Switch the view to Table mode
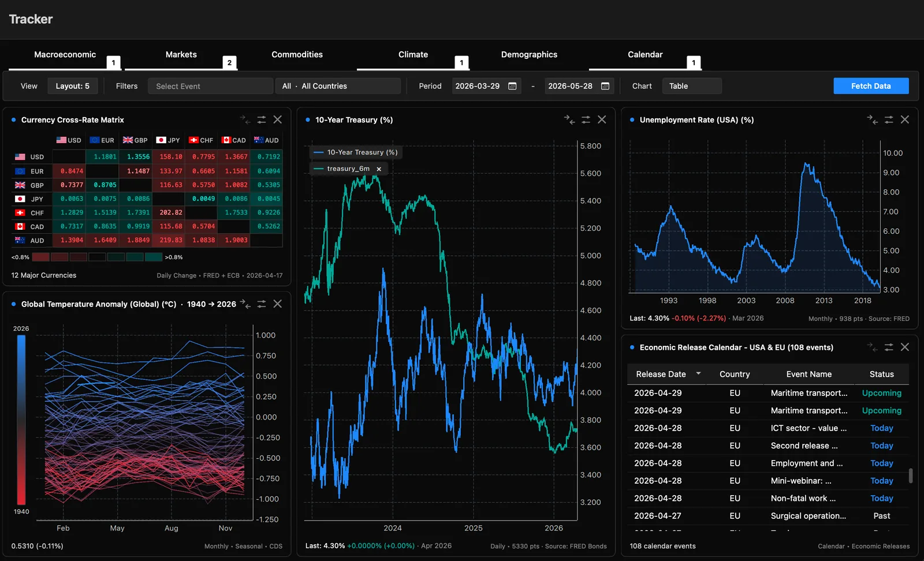Viewport: 924px width, 561px height. pos(692,86)
